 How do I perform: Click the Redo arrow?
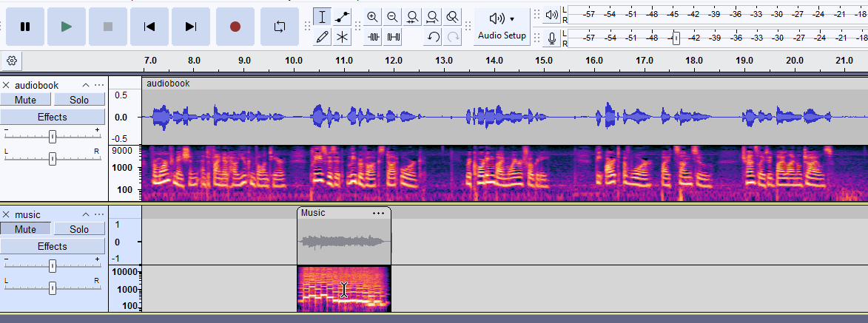tap(454, 37)
